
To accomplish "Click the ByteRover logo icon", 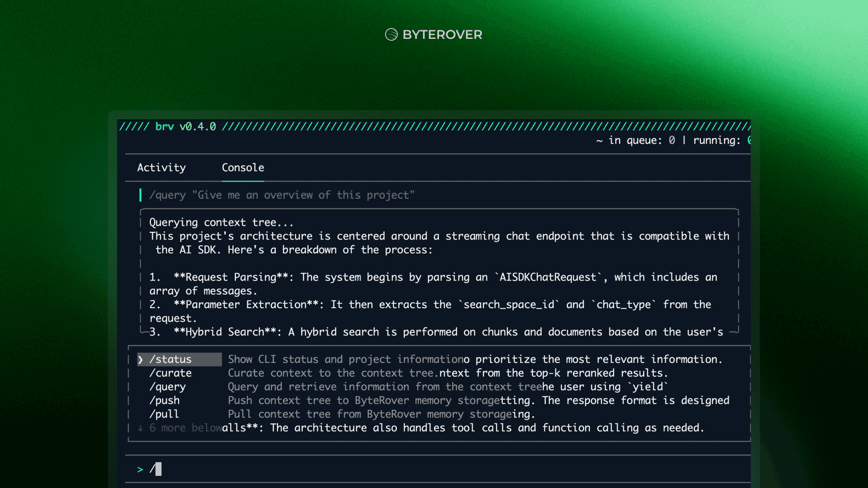I will pyautogui.click(x=391, y=34).
